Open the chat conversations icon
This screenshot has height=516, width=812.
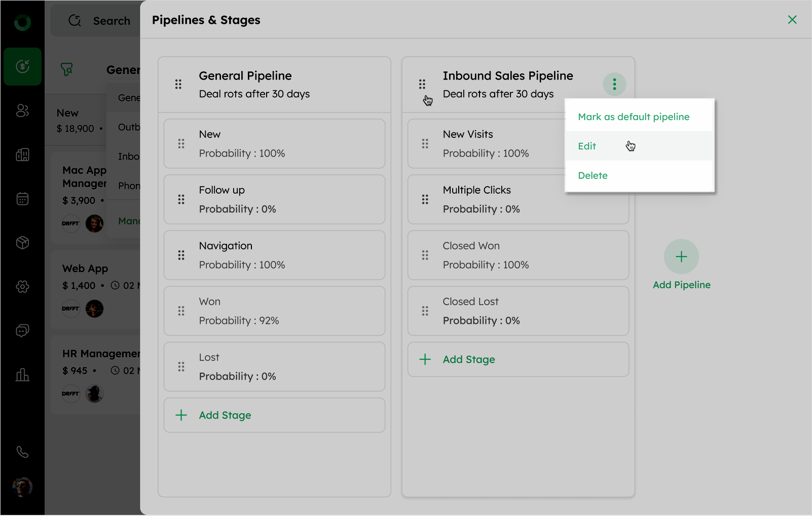click(22, 331)
